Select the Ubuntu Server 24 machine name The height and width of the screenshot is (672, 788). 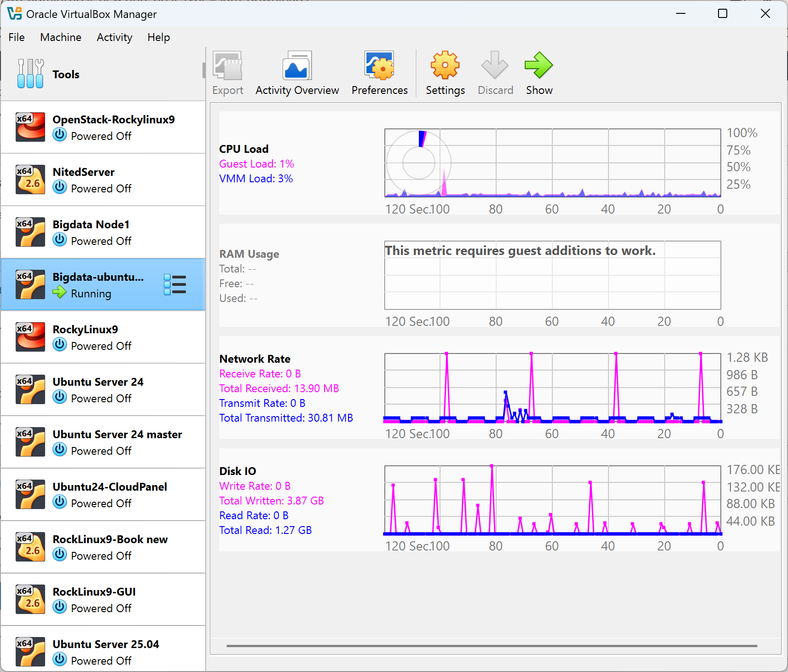98,382
